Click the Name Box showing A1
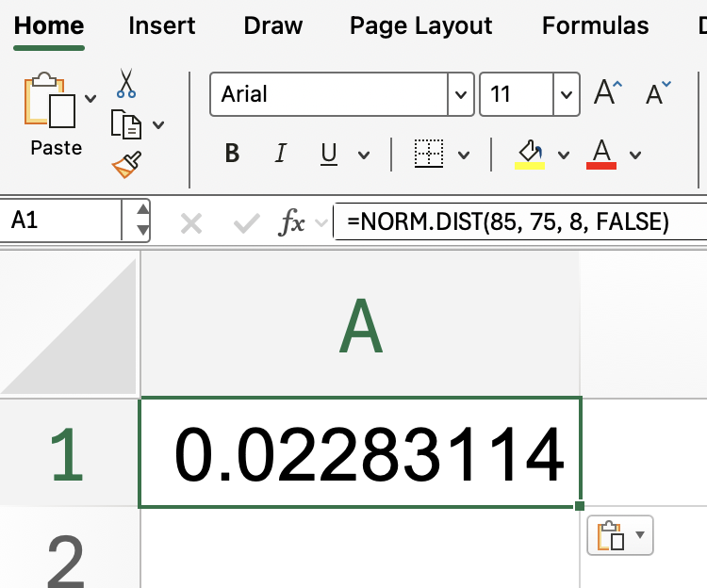 (62, 221)
